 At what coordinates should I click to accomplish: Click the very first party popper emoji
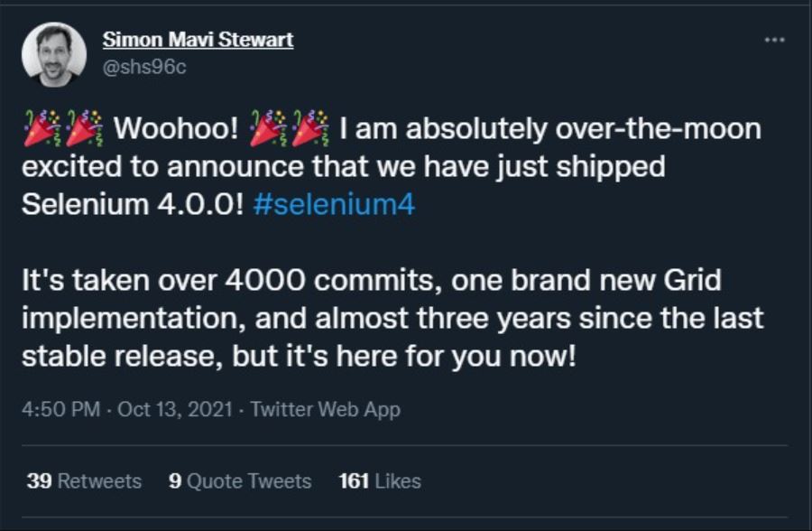coord(38,129)
